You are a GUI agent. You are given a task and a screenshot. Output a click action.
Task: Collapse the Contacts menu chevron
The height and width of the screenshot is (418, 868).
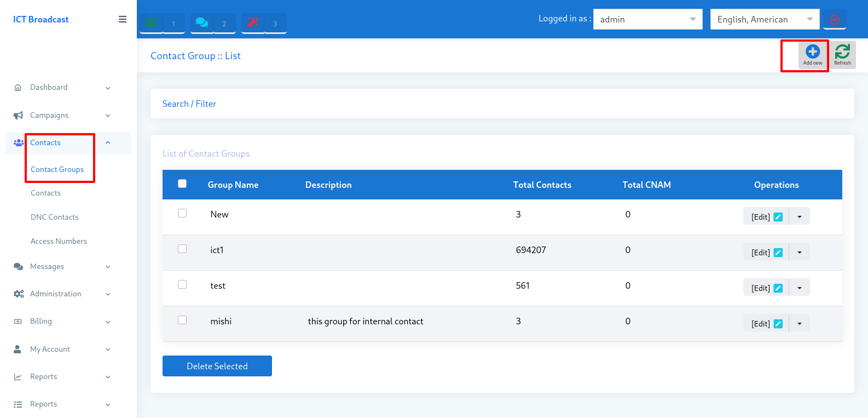tap(108, 142)
